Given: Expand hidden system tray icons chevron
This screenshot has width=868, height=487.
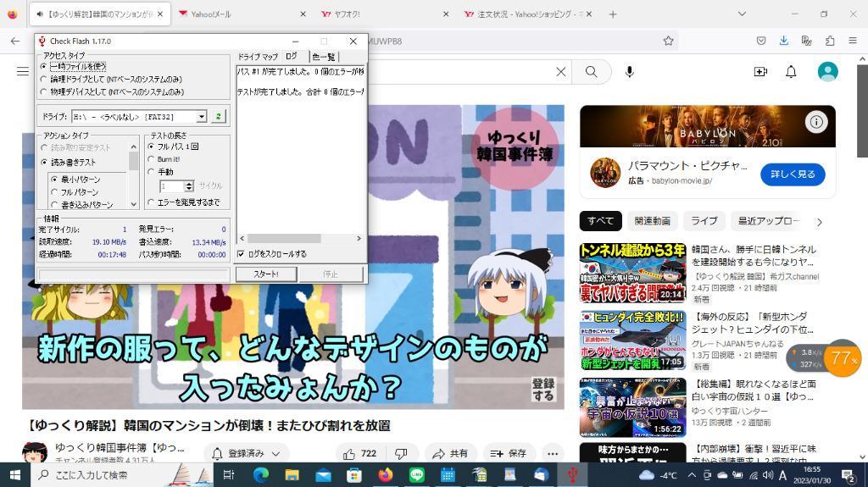Looking at the screenshot, I should tap(692, 475).
